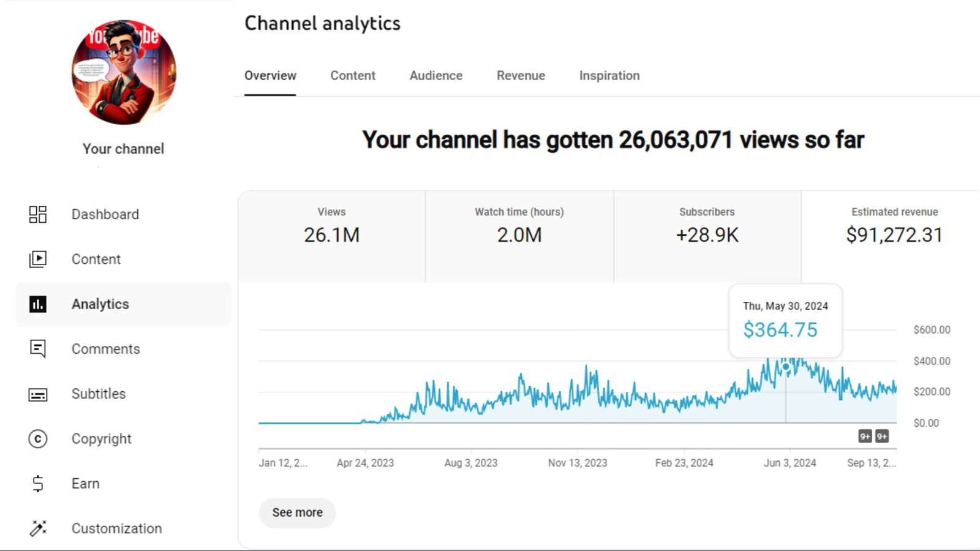Click the Channel analytics heading
This screenshot has width=980, height=551.
[x=323, y=23]
